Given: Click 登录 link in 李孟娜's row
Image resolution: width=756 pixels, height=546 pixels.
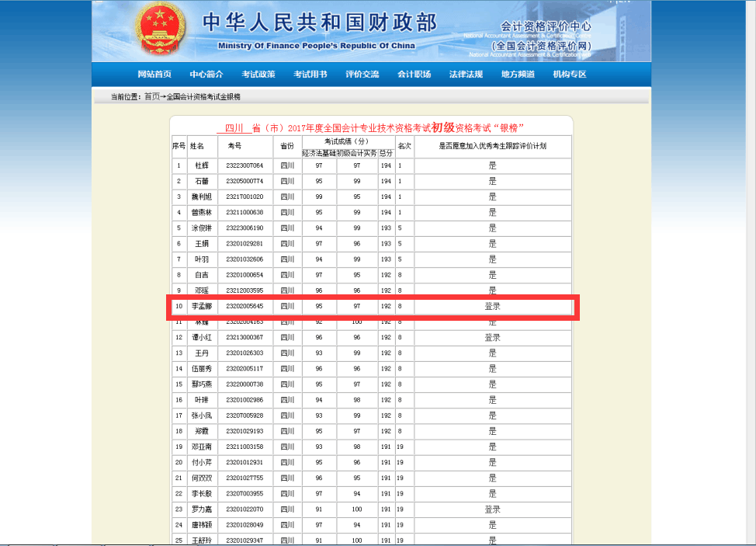Looking at the screenshot, I should tap(492, 306).
